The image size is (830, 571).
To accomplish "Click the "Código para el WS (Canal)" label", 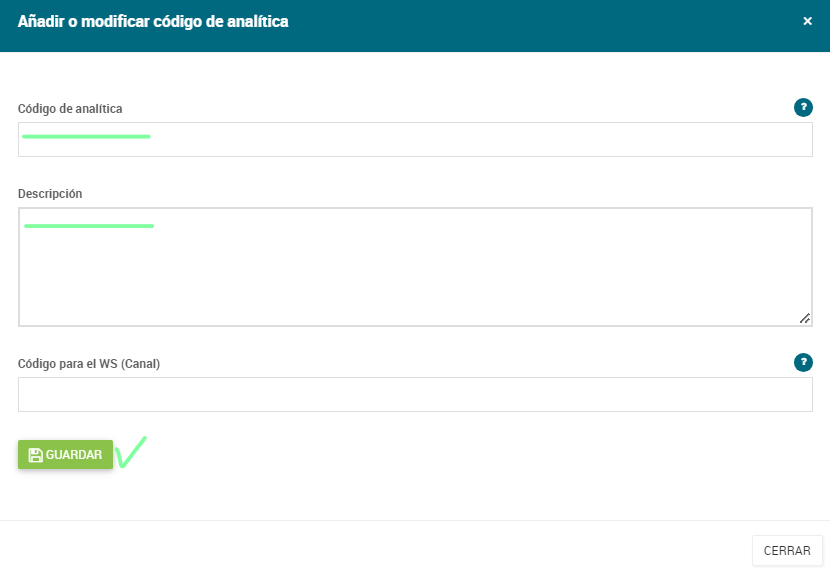I will point(89,364).
